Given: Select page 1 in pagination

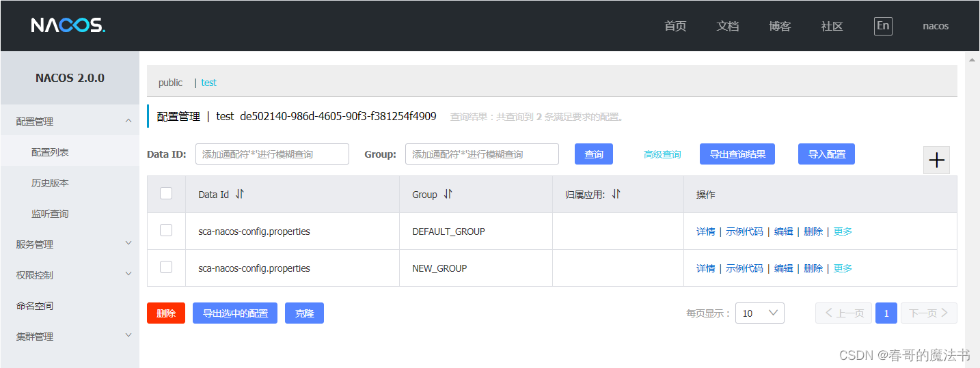Looking at the screenshot, I should [886, 313].
